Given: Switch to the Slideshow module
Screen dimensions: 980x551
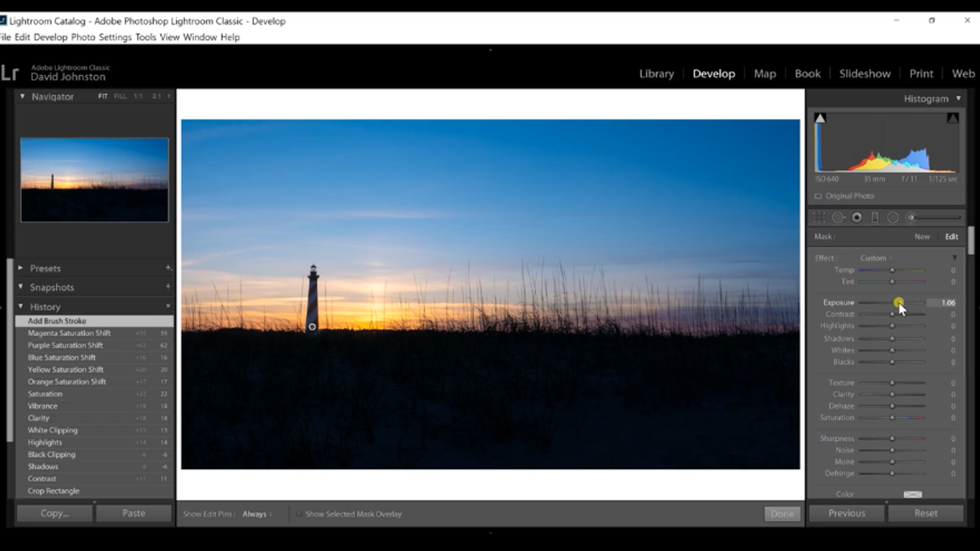Looking at the screenshot, I should [865, 73].
